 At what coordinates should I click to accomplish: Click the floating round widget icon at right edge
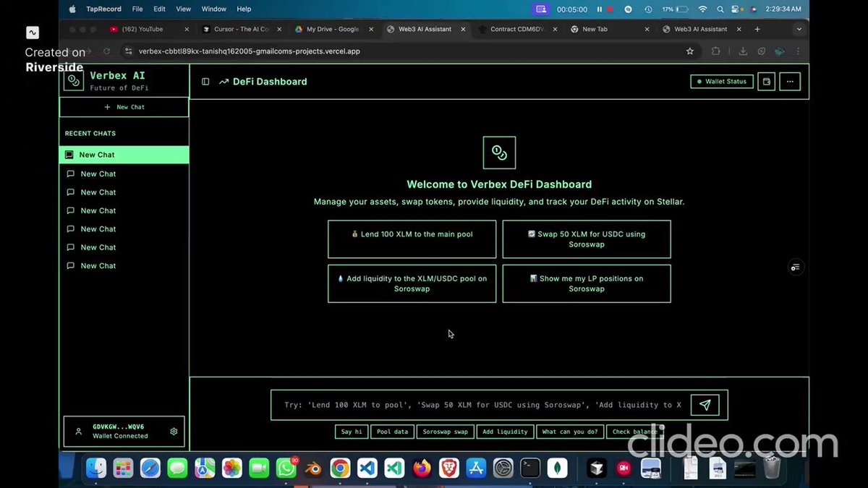[x=795, y=267]
